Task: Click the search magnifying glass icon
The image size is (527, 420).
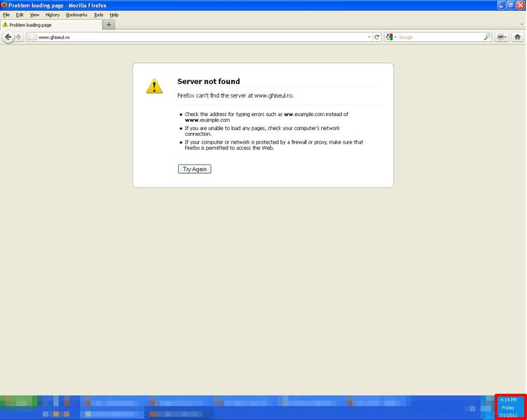Action: 487,37
